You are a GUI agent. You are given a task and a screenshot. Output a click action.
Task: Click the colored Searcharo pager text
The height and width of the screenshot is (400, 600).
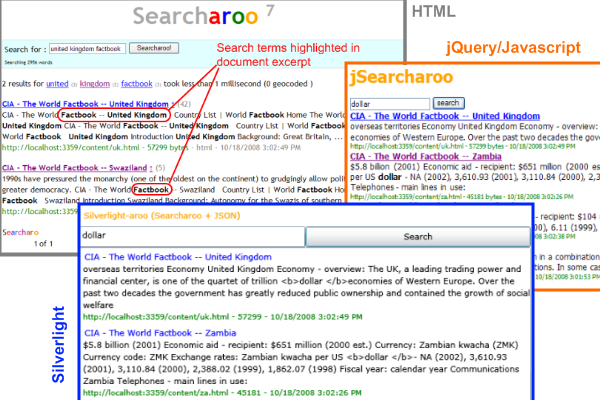tap(21, 232)
